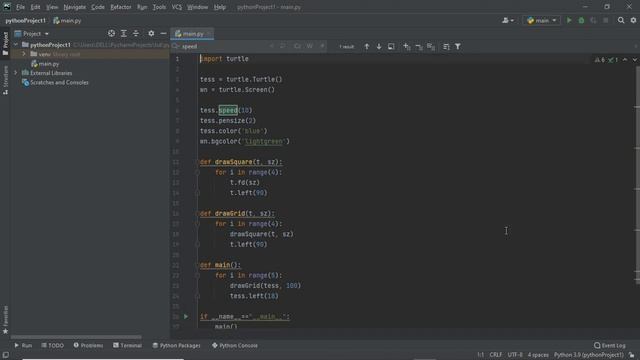The image size is (640, 360).
Task: Open the Run tool window button
Action: (x=23, y=345)
